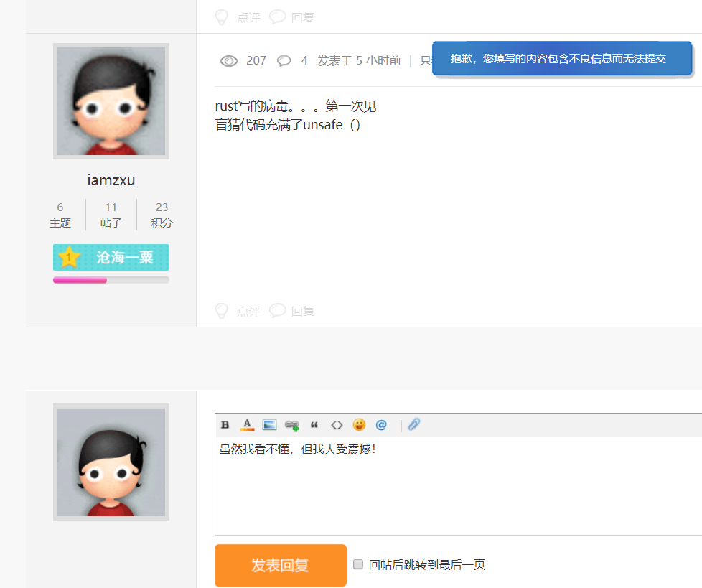
Task: Open the font color tool
Action: click(246, 424)
